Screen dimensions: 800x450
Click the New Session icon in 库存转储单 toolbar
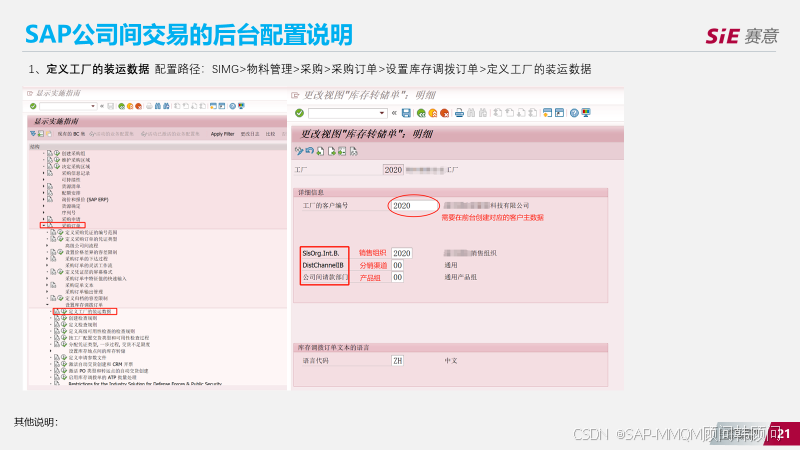pyautogui.click(x=547, y=113)
